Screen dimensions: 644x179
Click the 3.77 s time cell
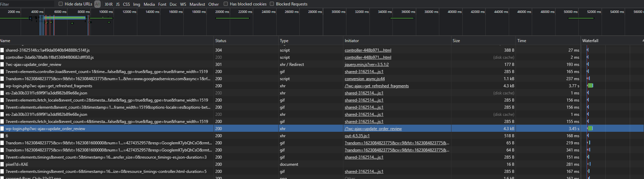(574, 86)
